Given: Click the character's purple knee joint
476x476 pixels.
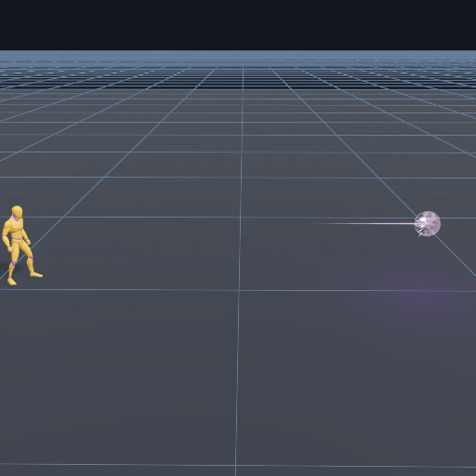Looking at the screenshot, I should tap(31, 258).
